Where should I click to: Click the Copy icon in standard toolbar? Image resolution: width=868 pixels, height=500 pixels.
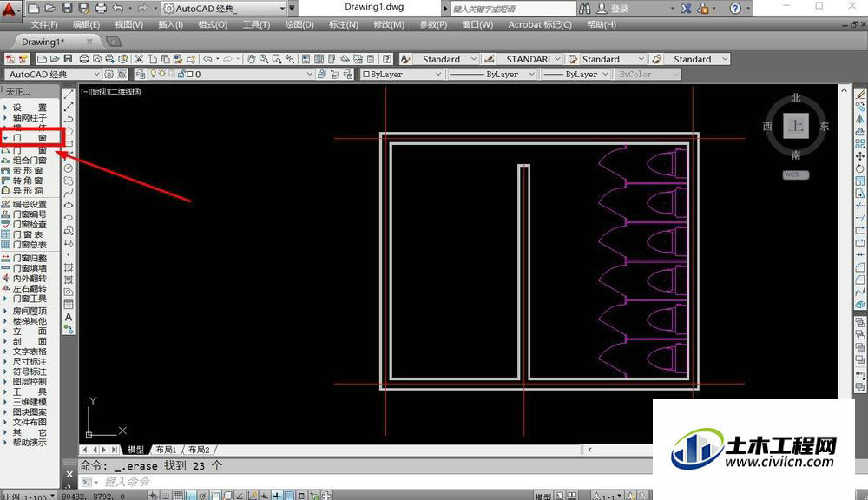[152, 59]
